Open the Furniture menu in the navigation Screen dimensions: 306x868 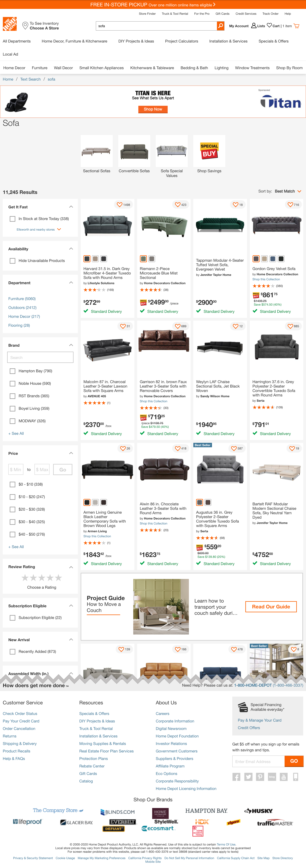point(40,68)
